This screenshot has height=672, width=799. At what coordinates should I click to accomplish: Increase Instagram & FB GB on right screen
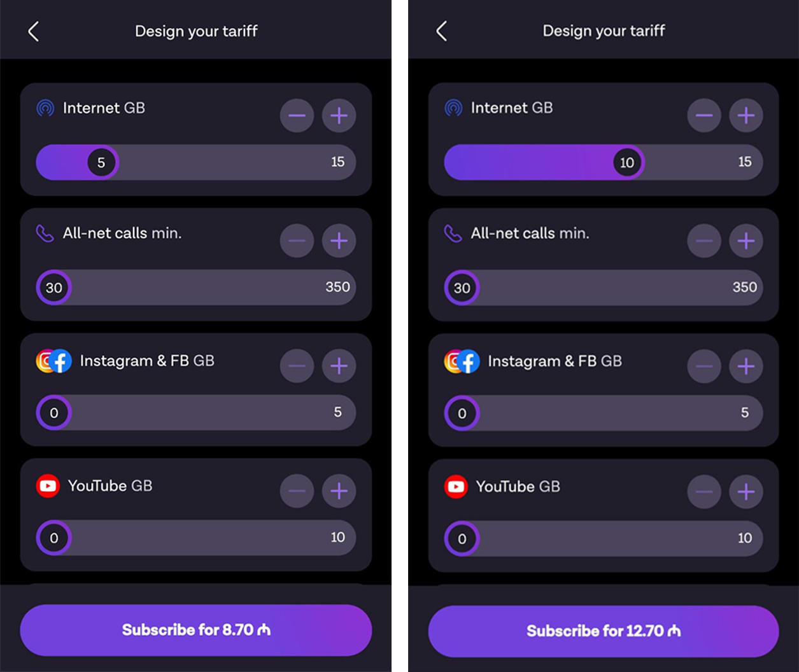746,367
